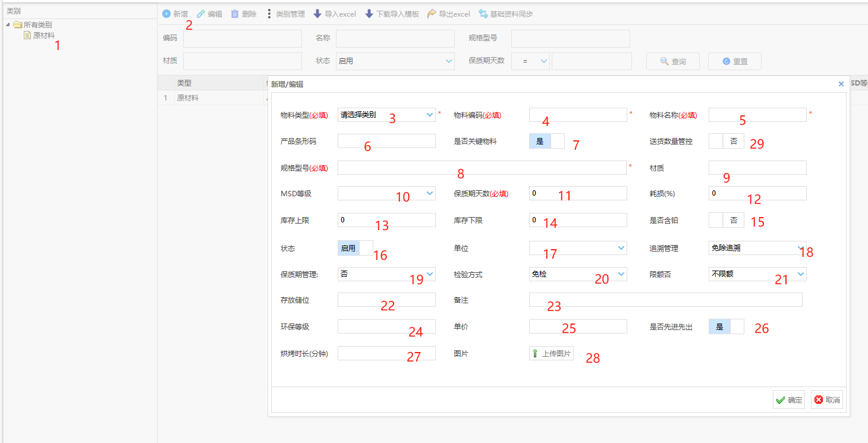Toggle the 送货数量管控 switch
Image resolution: width=868 pixels, height=443 pixels.
tap(726, 142)
